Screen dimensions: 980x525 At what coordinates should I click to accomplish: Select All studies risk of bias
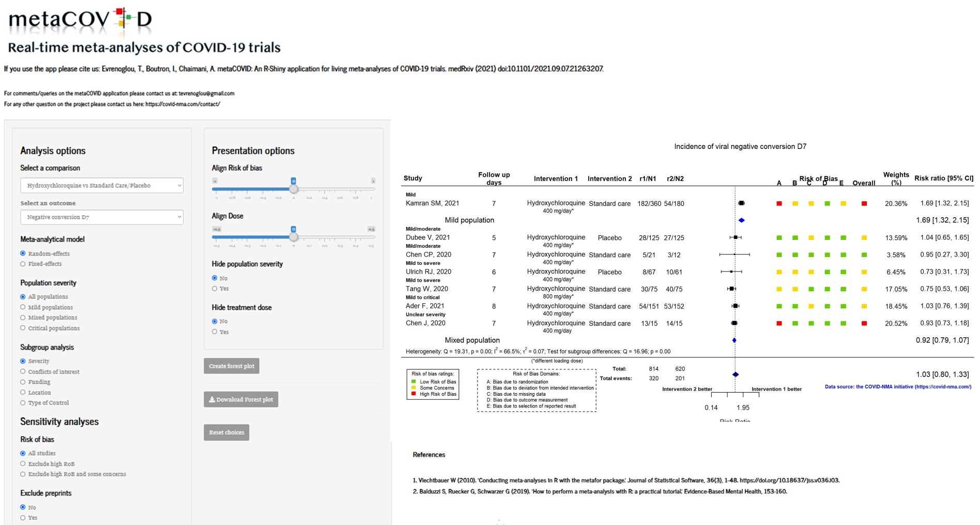pyautogui.click(x=23, y=453)
